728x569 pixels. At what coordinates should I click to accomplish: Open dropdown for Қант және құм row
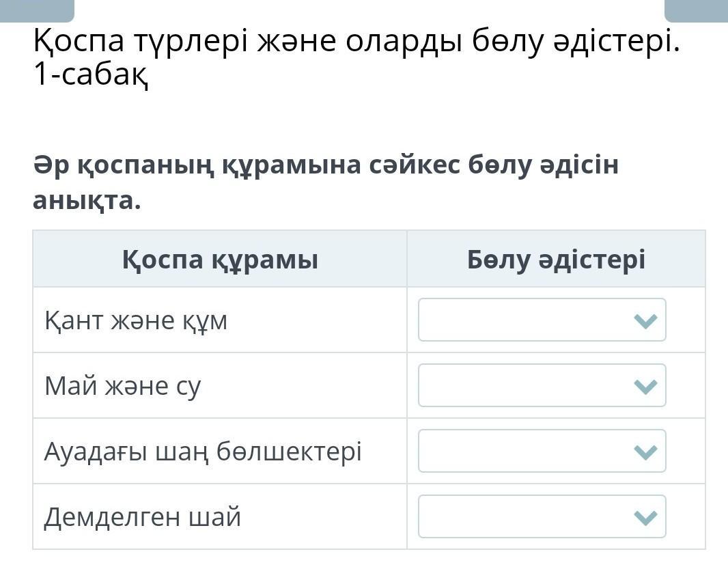pyautogui.click(x=542, y=320)
